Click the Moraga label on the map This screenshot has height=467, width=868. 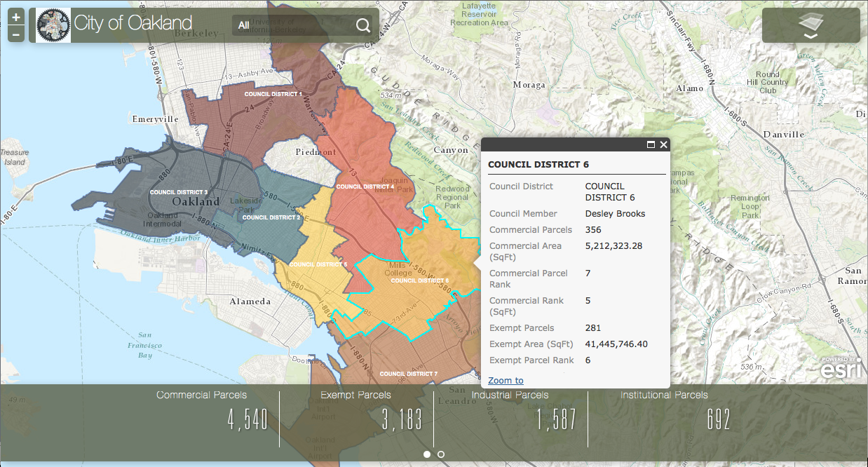529,85
